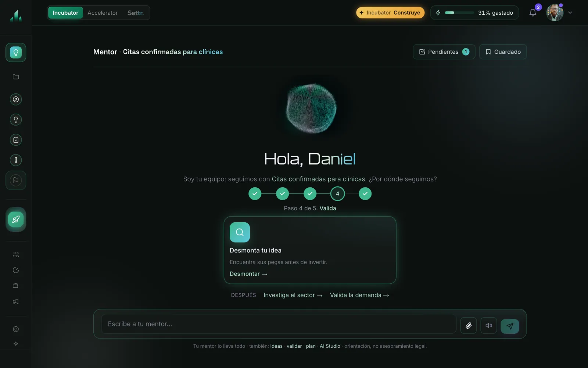The width and height of the screenshot is (588, 368).
Task: Open the test tube sidebar icon
Action: (16, 160)
